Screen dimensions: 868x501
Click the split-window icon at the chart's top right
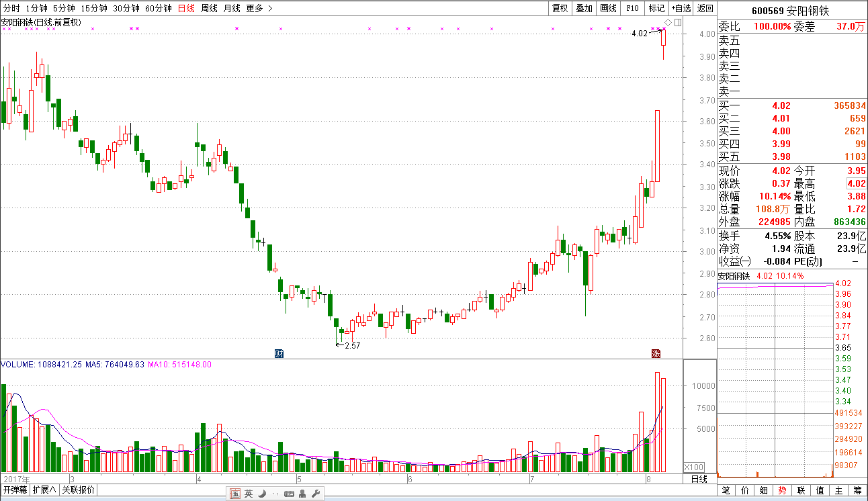tap(678, 22)
